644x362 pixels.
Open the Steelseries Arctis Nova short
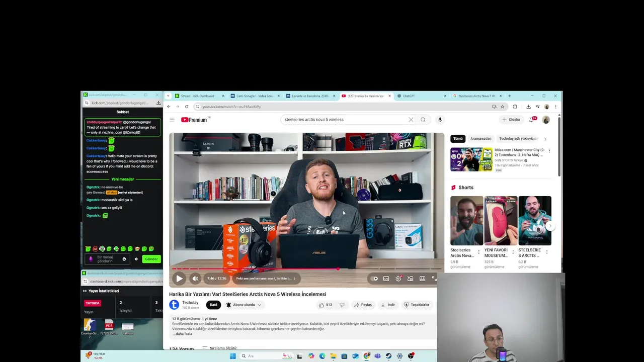pyautogui.click(x=466, y=221)
